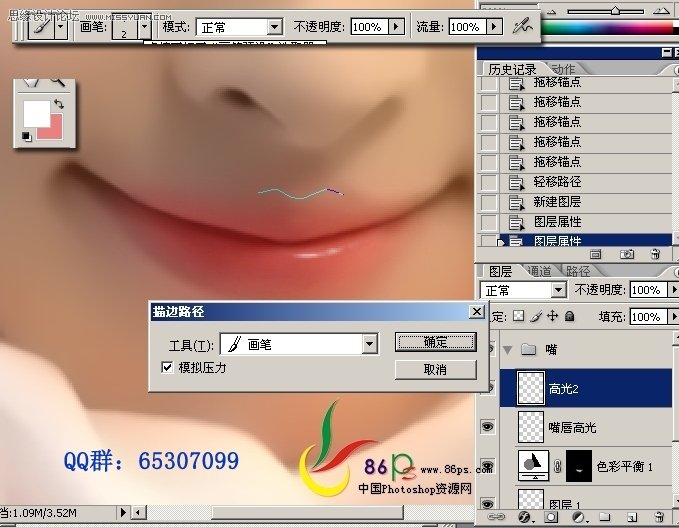Open options bar 不透明度 slider arrow

pos(396,26)
